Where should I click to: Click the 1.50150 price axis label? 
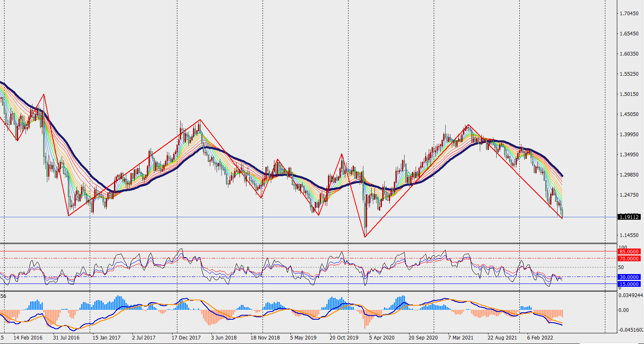click(x=629, y=94)
